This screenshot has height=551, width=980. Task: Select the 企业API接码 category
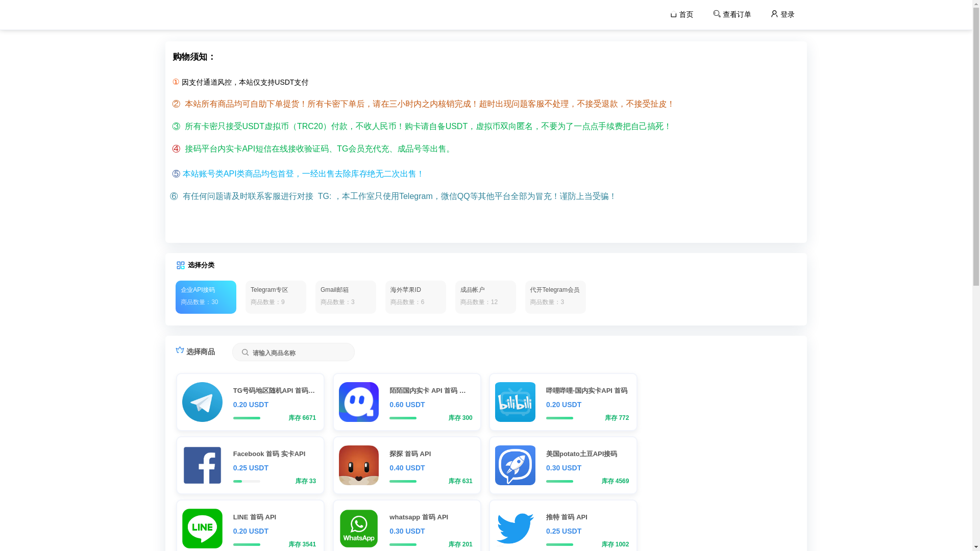(206, 297)
